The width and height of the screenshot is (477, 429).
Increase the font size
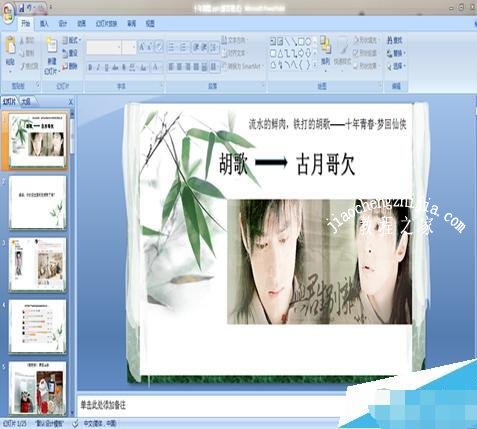141,47
